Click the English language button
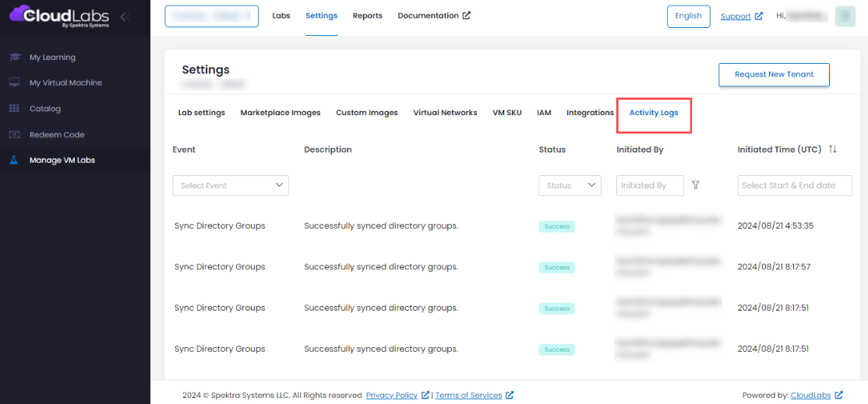Image resolution: width=868 pixels, height=404 pixels. (x=689, y=16)
